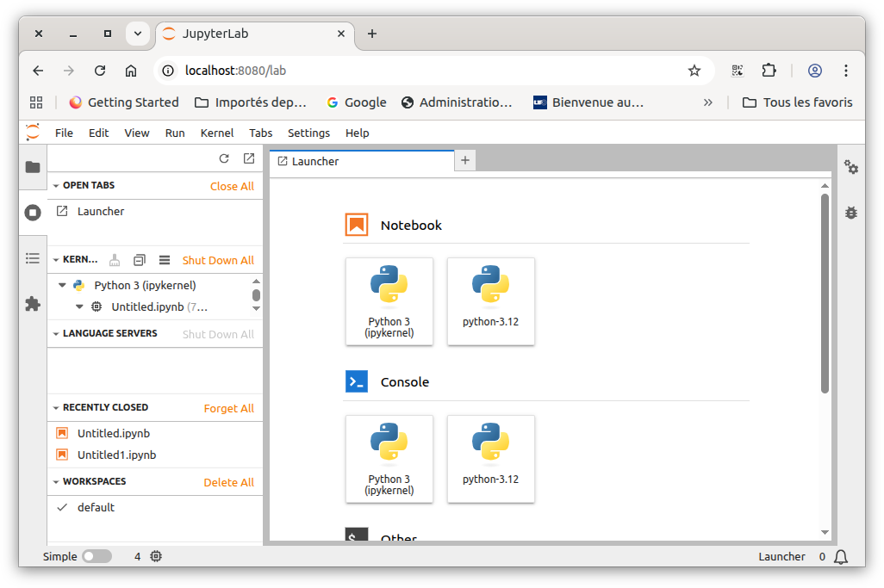Launch Python 3 (ipykernel) notebook tile
Screen dimensions: 884x588
(389, 301)
